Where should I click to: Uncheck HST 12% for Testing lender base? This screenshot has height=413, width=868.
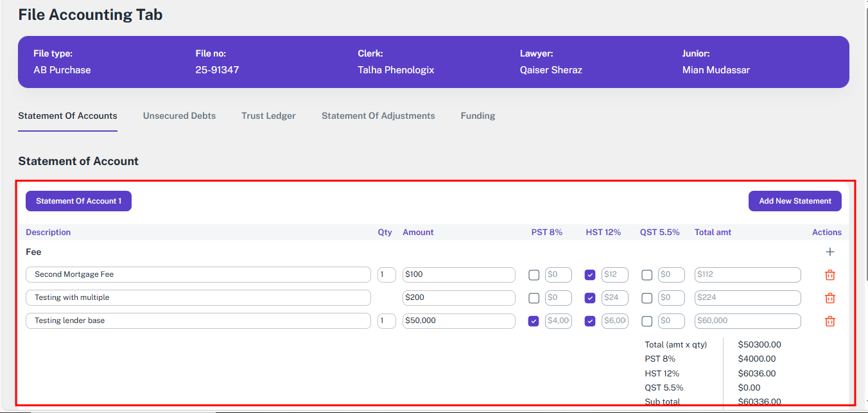pyautogui.click(x=590, y=321)
